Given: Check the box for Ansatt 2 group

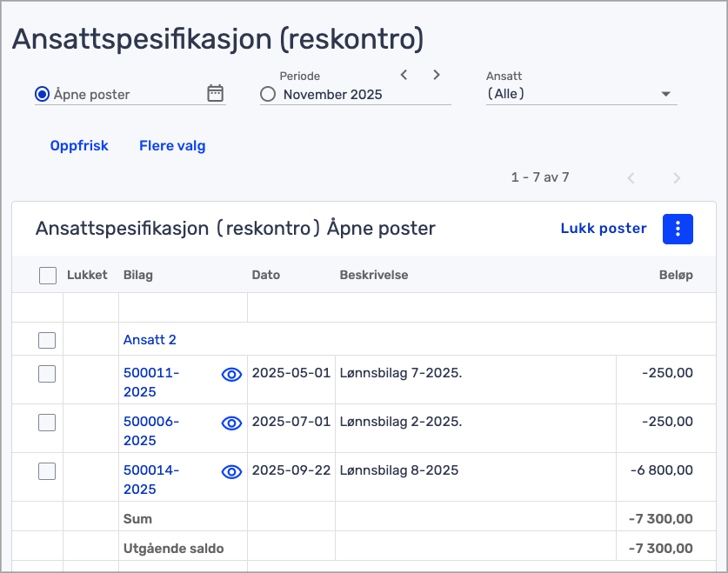Looking at the screenshot, I should [x=47, y=340].
